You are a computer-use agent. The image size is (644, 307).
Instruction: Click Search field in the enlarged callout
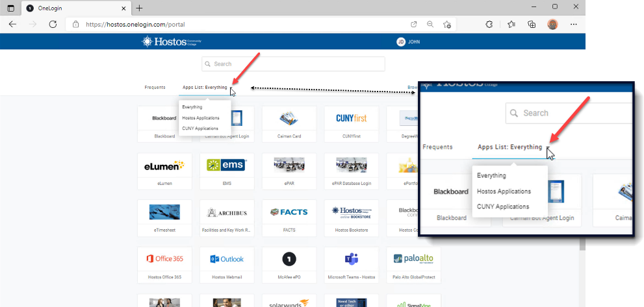click(x=569, y=114)
